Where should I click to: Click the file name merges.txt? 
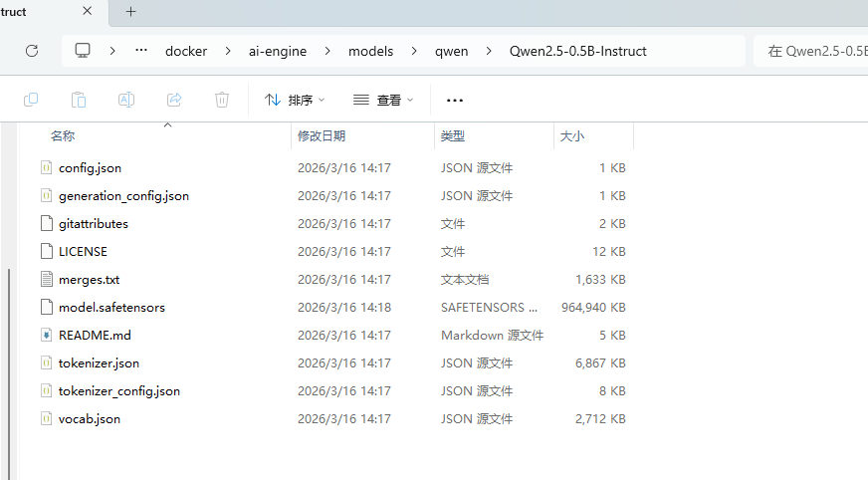click(89, 280)
